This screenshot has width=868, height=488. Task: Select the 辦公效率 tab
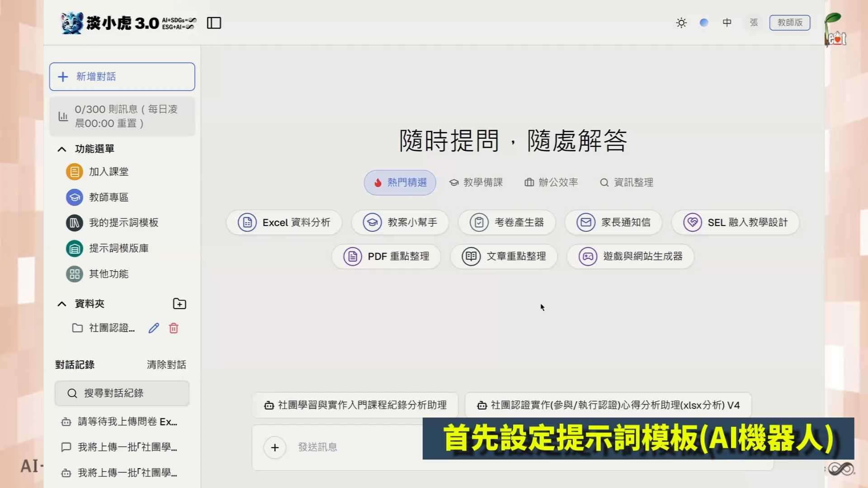click(551, 183)
